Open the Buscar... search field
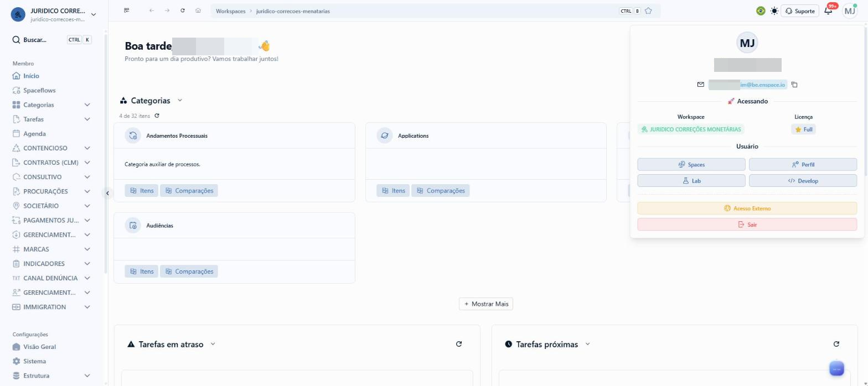 (52, 40)
